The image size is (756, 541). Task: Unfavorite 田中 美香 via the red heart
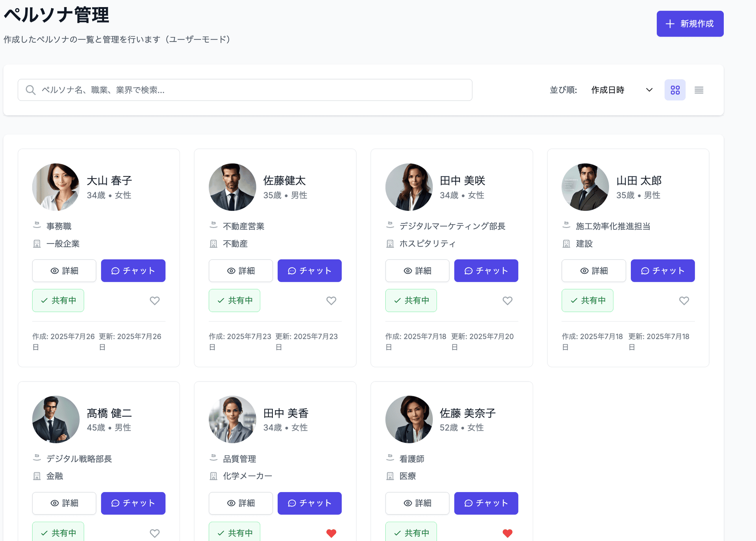(x=331, y=533)
